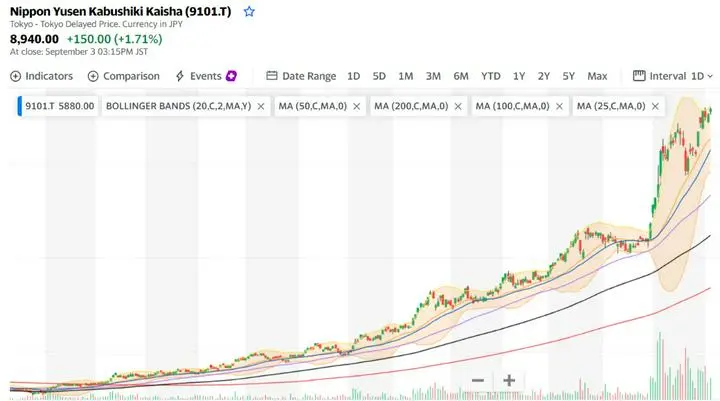Open the Comparison tool
The image size is (720, 401).
click(124, 76)
